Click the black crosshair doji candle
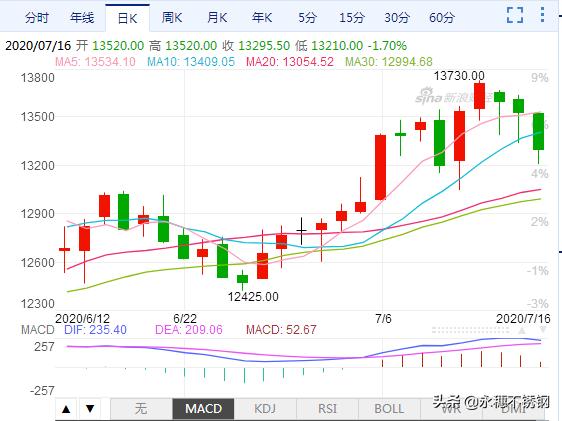This screenshot has height=421, width=562. tap(301, 231)
